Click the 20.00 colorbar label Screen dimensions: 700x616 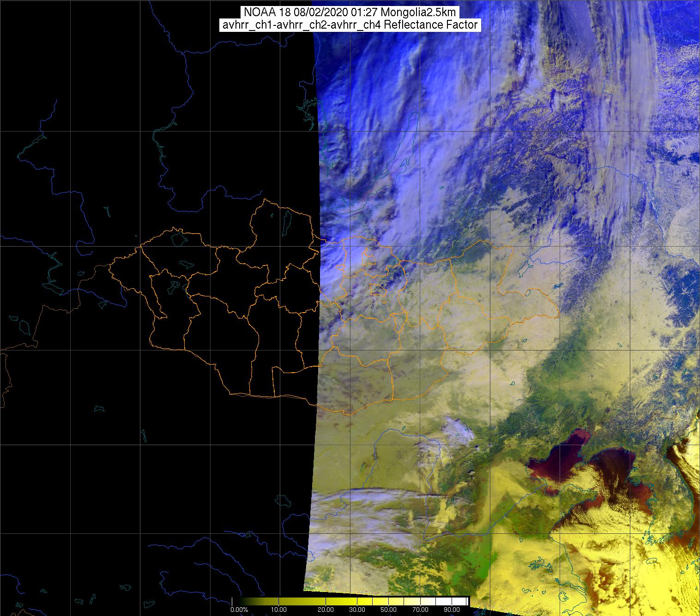(326, 610)
